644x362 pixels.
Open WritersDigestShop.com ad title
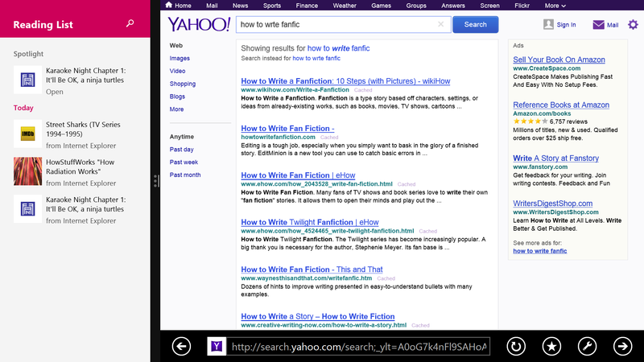[x=552, y=204]
